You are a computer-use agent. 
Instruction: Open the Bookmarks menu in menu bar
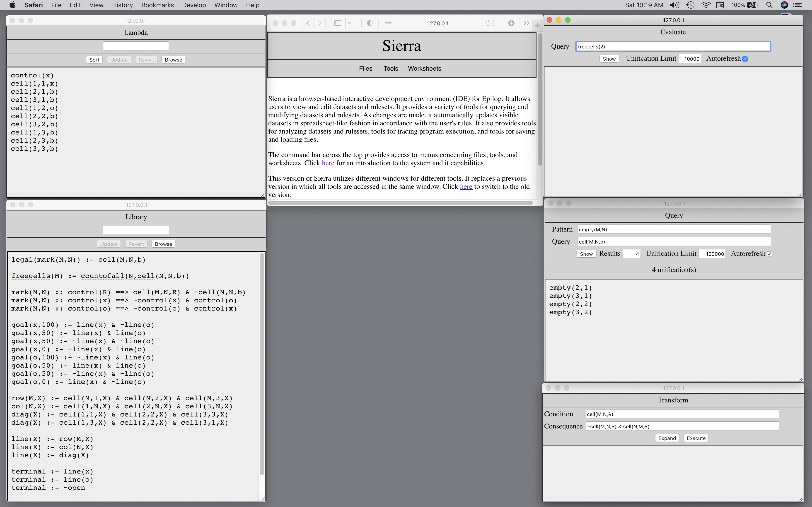[x=157, y=5]
